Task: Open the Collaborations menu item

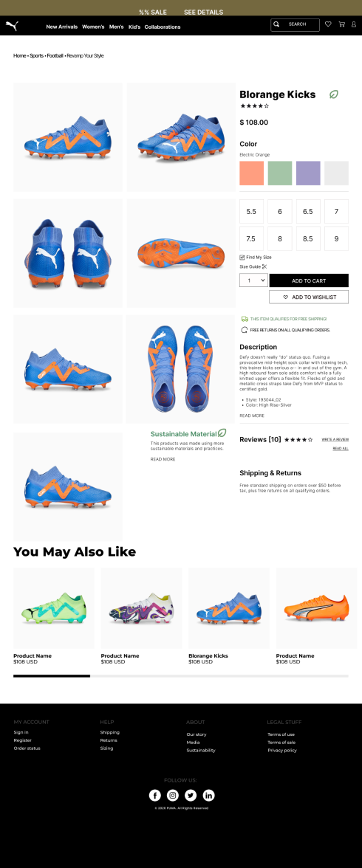Action: click(x=163, y=27)
